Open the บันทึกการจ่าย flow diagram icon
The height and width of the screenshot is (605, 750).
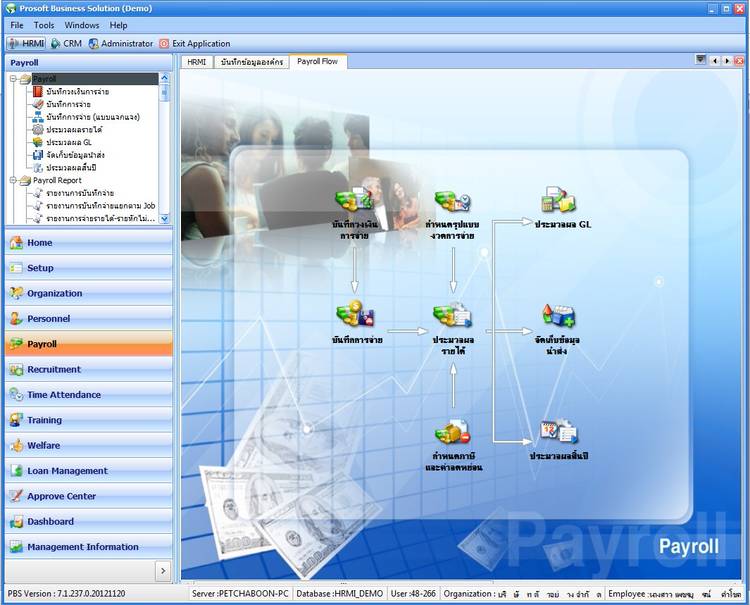(x=354, y=316)
